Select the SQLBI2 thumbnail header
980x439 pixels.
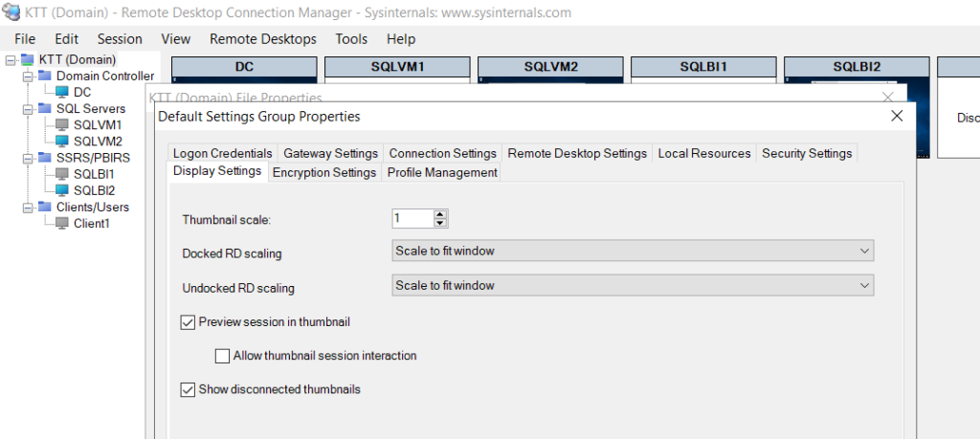(857, 67)
